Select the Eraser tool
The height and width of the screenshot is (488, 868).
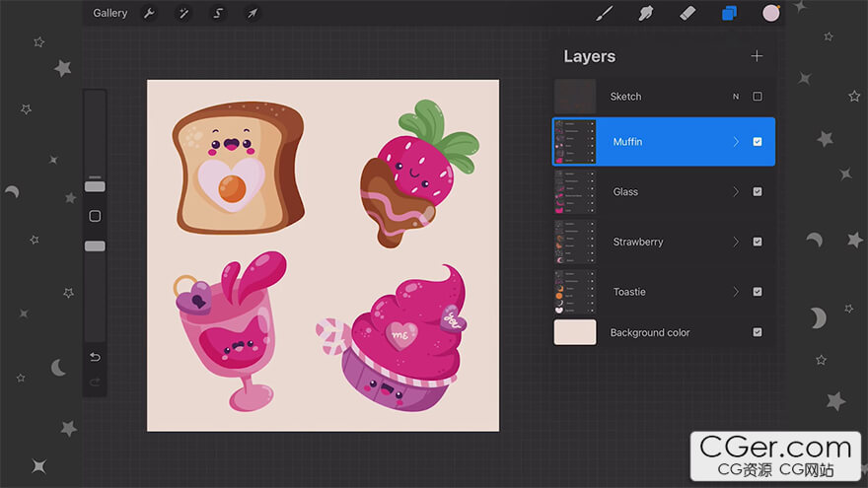pos(687,14)
